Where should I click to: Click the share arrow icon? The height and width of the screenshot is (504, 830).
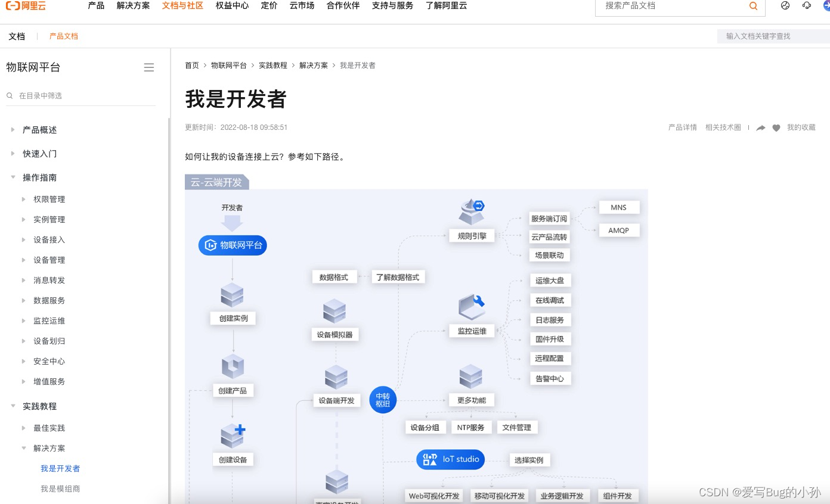[761, 128]
